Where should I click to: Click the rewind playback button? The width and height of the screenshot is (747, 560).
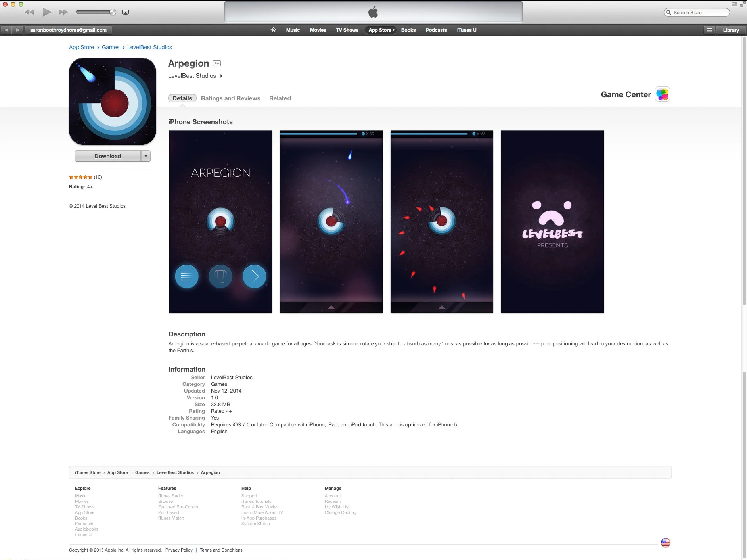click(29, 12)
